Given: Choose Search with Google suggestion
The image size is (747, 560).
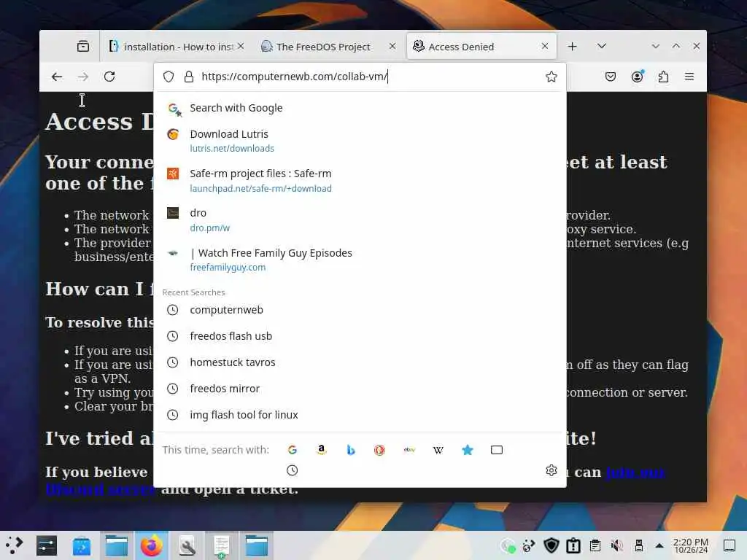Looking at the screenshot, I should tap(360, 108).
